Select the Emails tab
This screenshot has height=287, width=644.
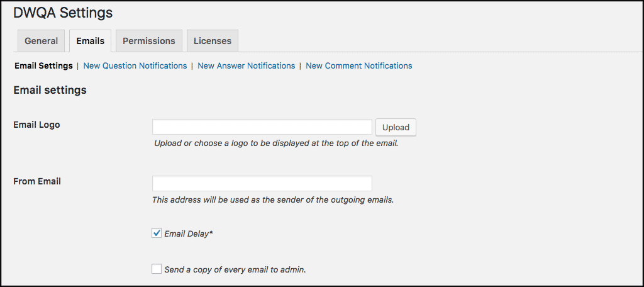(x=91, y=41)
